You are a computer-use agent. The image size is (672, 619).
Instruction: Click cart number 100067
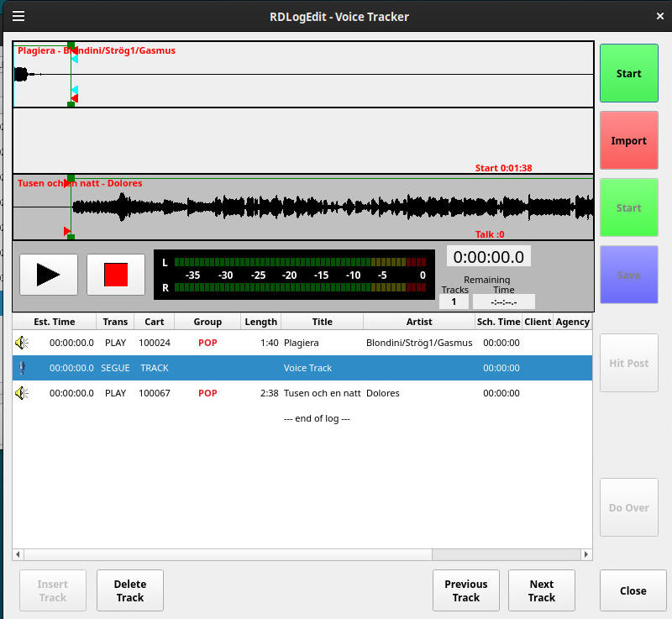coord(155,393)
